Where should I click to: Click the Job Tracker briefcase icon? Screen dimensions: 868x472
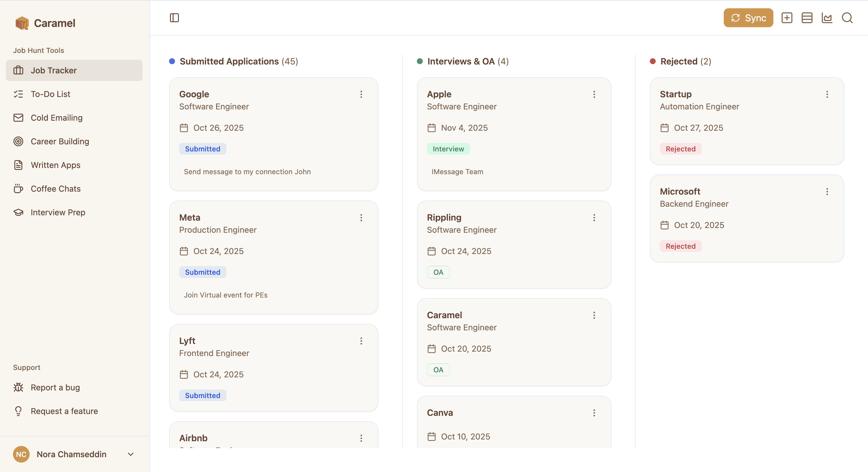tap(18, 70)
